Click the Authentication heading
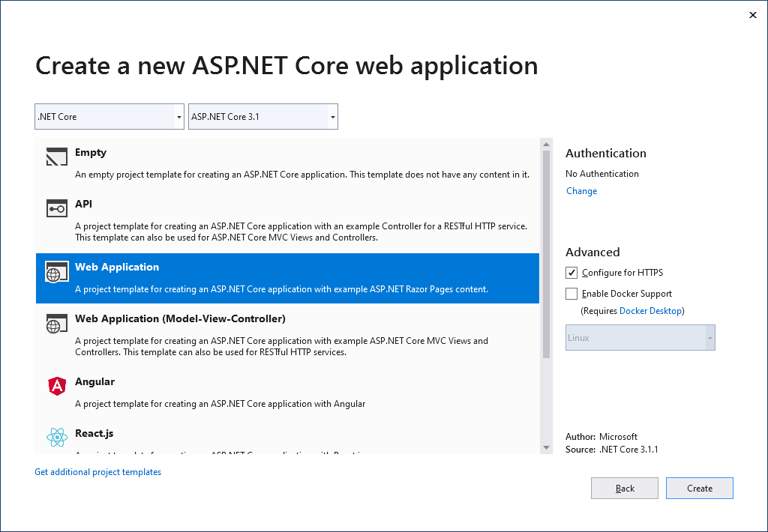Screen dimensions: 768x532 click(x=606, y=153)
